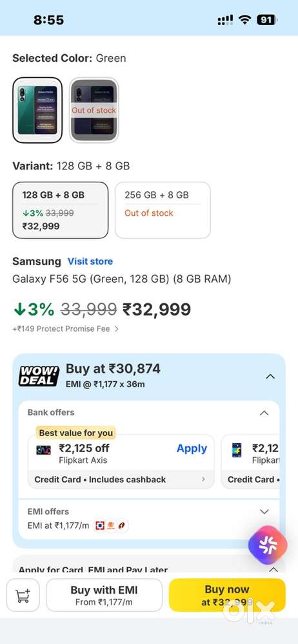Open the floating colorful assistant icon
Image resolution: width=298 pixels, height=644 pixels.
(x=268, y=545)
